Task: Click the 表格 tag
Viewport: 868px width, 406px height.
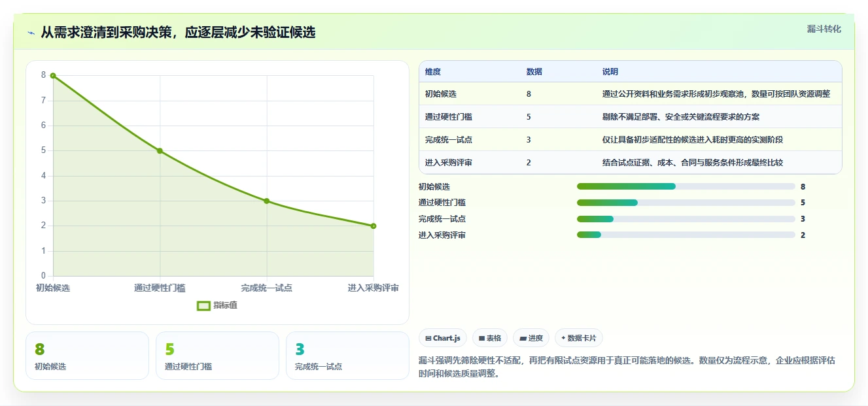Action: tap(490, 338)
